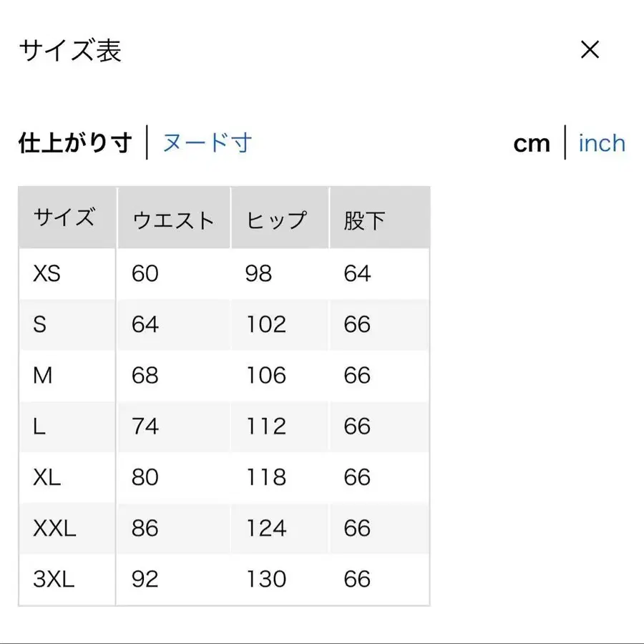Click the 股下 column header
Viewport: 644px width, 644px height.
365,220
